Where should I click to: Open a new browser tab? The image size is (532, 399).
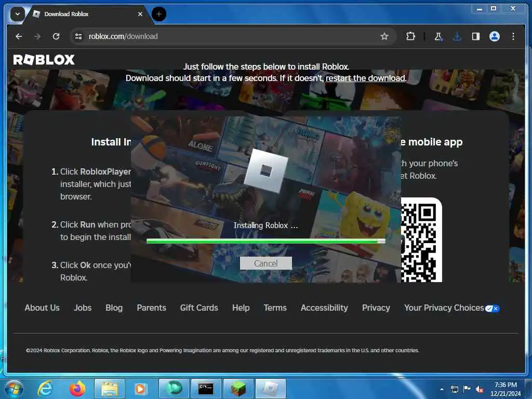point(159,14)
